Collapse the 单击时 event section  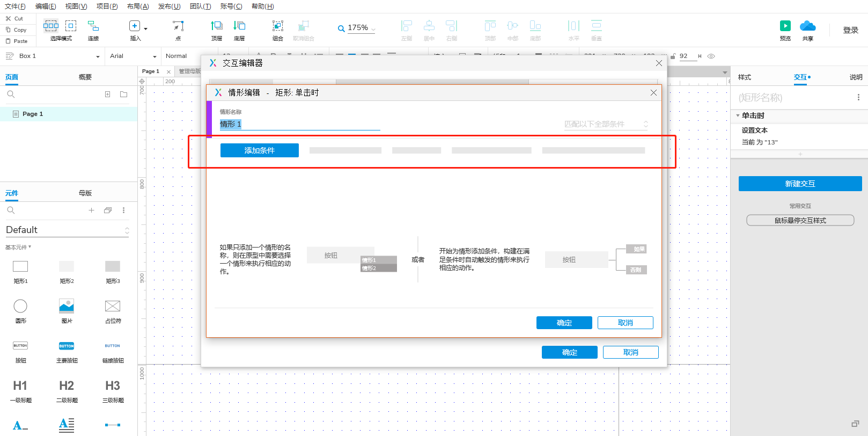point(738,115)
